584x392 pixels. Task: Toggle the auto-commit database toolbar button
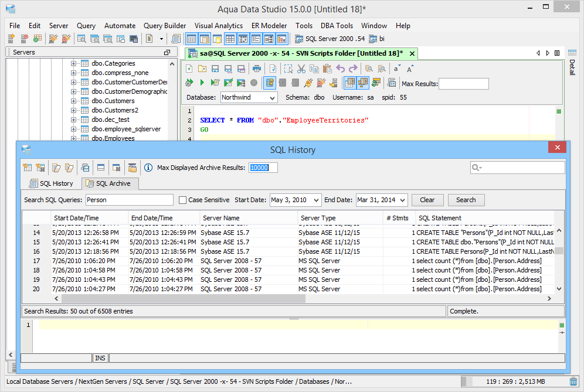tap(270, 83)
